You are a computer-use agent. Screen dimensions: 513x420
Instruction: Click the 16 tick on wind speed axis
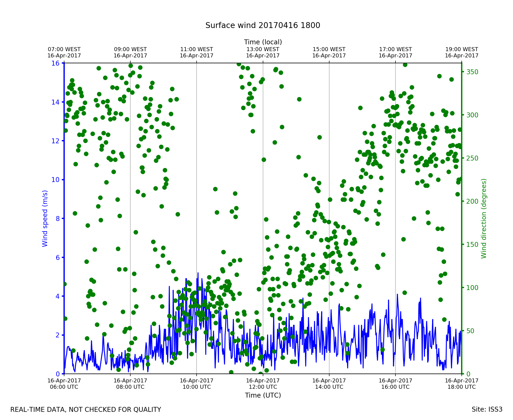click(55, 63)
